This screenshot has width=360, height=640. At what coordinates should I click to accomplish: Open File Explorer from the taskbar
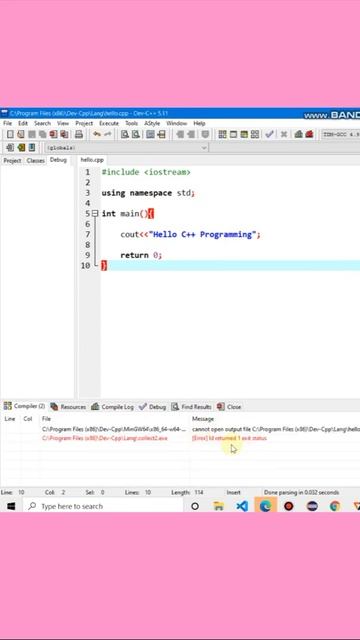pyautogui.click(x=219, y=506)
